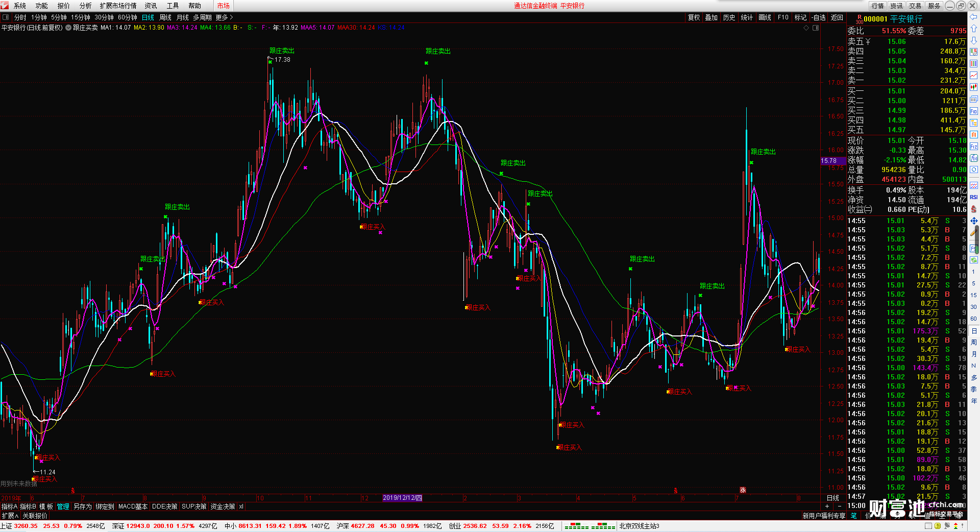Click the RSI indicator icon in right sidebar

(973, 197)
